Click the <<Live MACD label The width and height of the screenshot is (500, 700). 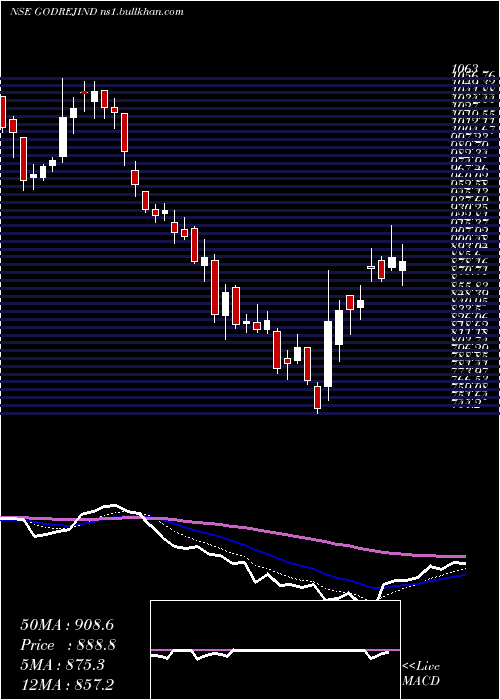point(421,674)
